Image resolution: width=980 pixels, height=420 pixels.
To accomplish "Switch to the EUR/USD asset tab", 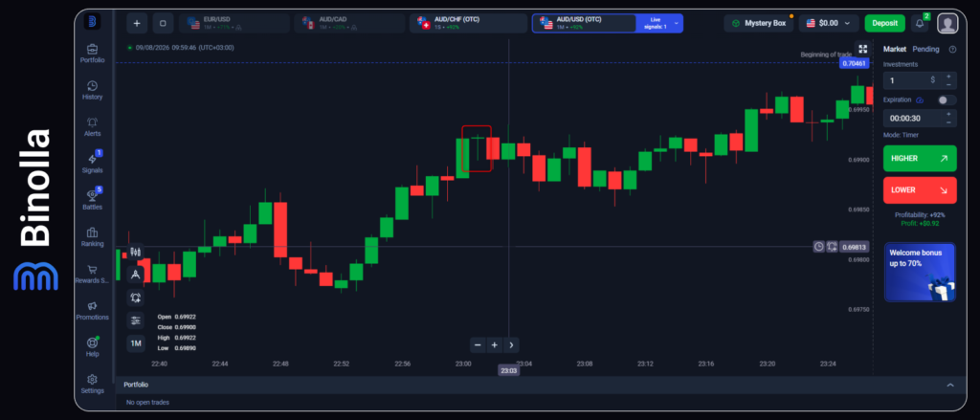I will coord(234,23).
